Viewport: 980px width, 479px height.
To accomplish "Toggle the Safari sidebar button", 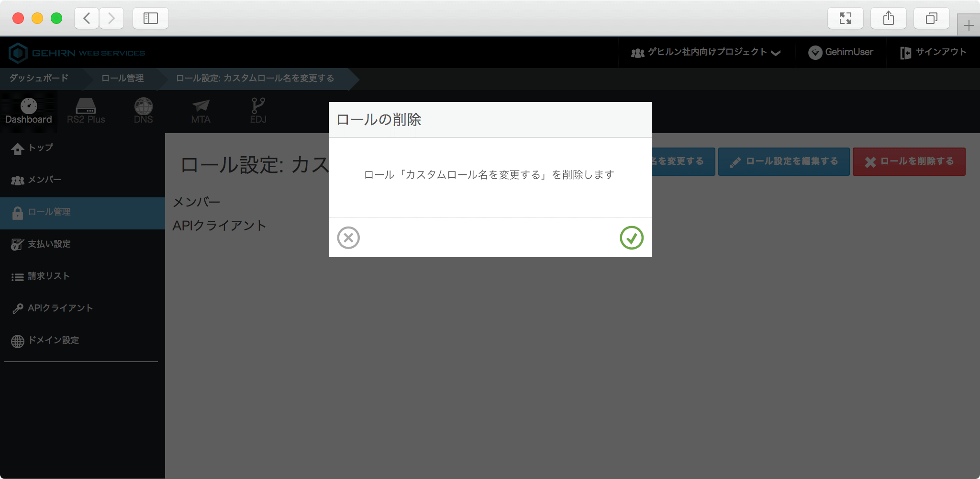I will point(150,18).
